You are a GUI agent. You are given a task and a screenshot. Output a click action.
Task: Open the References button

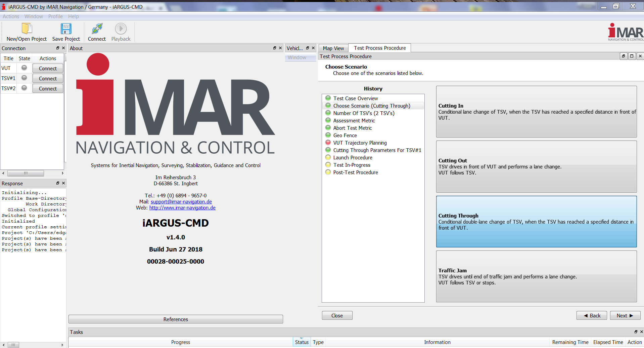coord(176,319)
